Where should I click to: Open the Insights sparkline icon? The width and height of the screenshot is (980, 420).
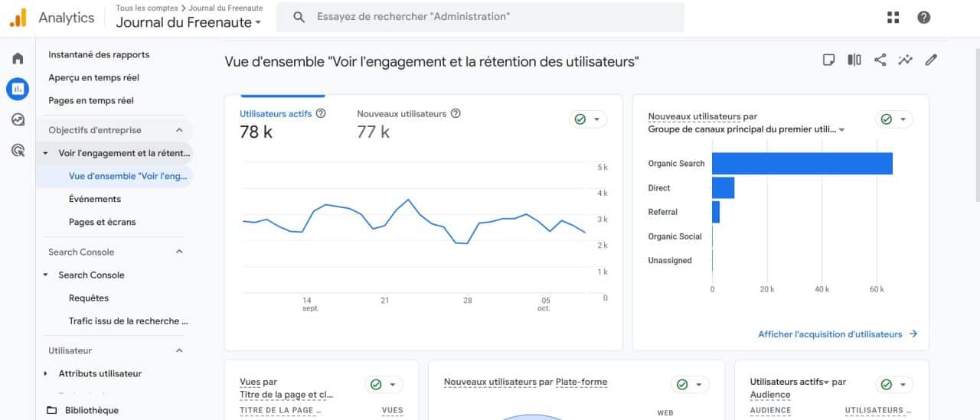[905, 60]
